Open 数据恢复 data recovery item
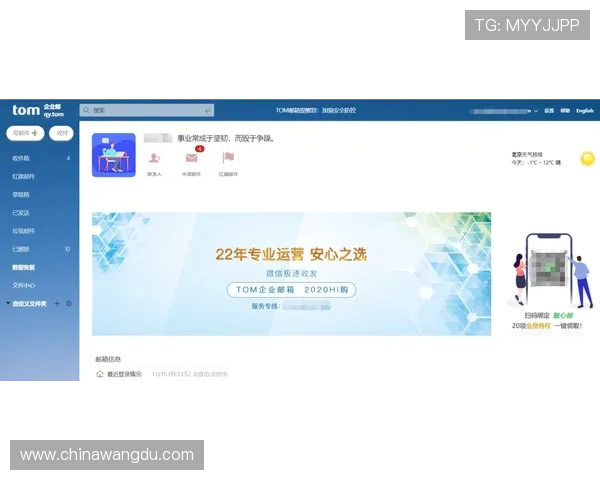Screen dimensions: 600x480 coord(23,267)
